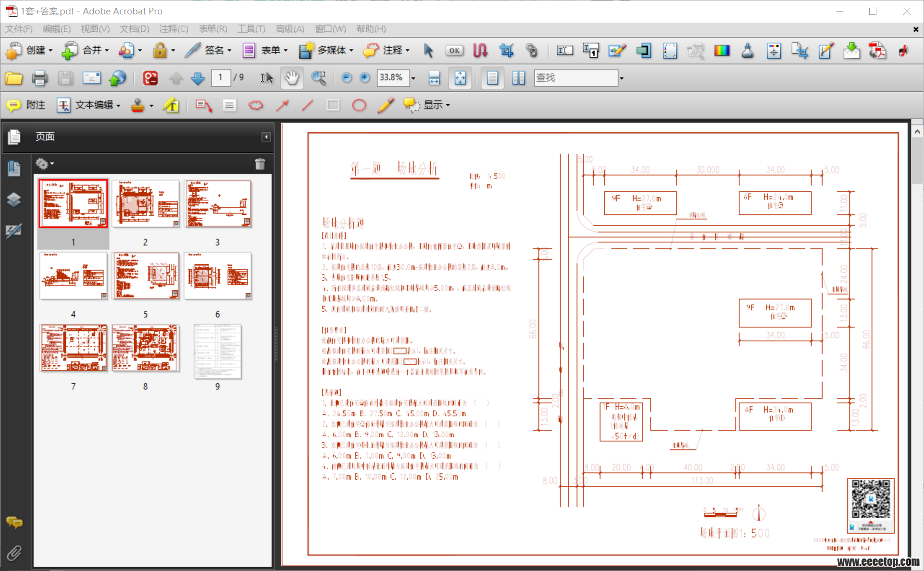The height and width of the screenshot is (571, 924).
Task: Click the Zoom Out minus button
Action: tap(347, 78)
